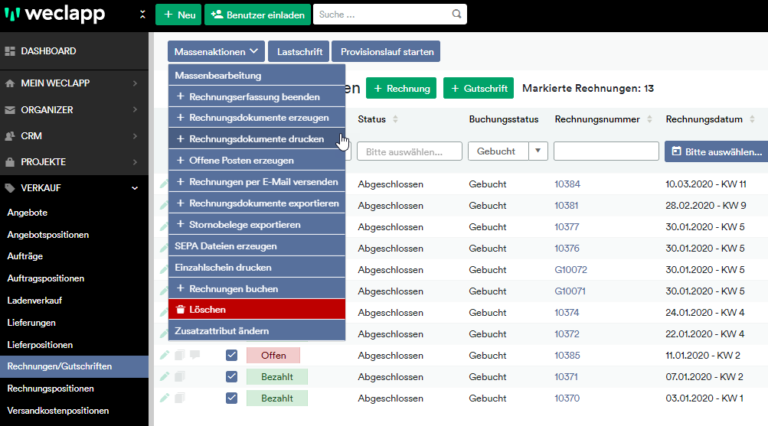
Task: Click the tag icon for Verkauf
Action: [10, 188]
